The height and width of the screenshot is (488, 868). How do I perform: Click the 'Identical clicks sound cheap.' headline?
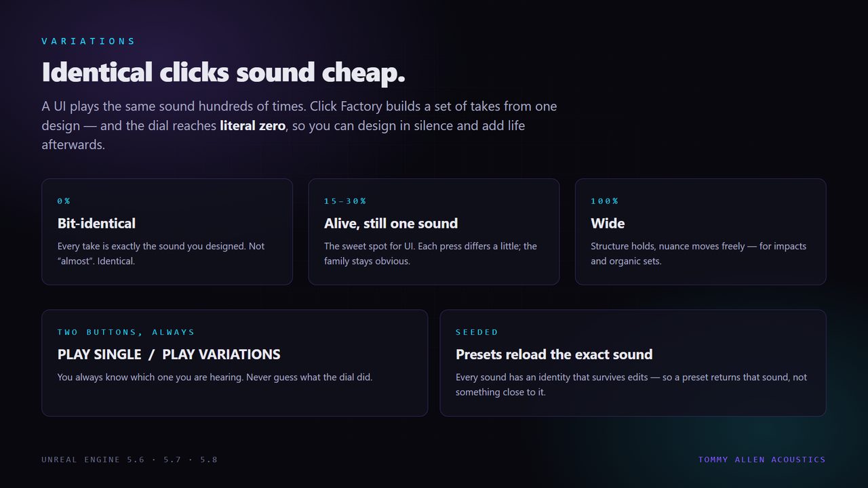coord(223,72)
